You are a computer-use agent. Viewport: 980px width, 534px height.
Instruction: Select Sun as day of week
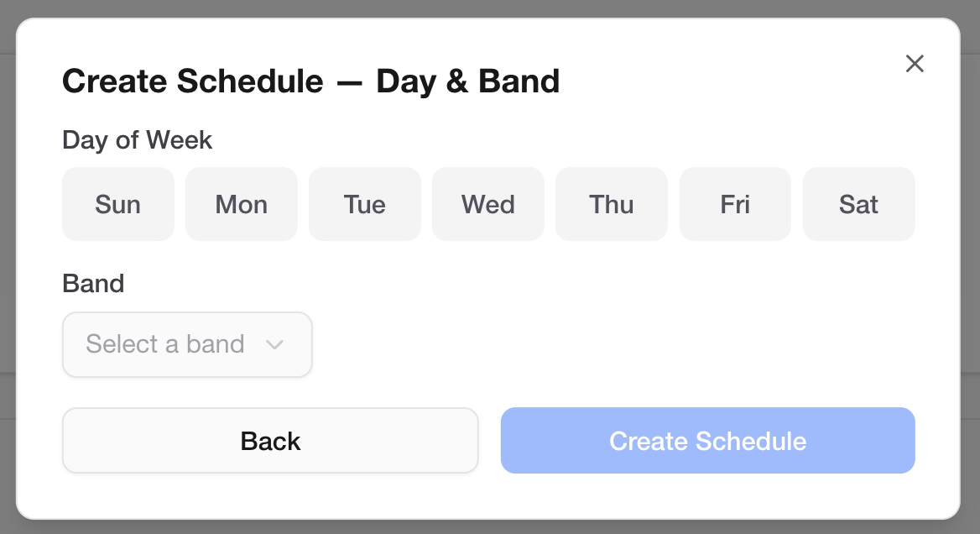point(118,204)
